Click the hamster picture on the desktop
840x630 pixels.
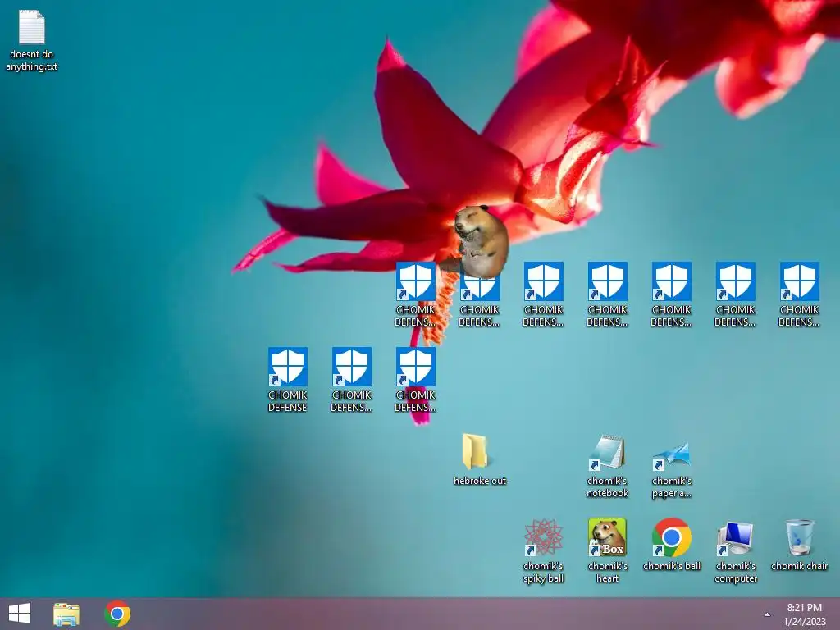[481, 240]
